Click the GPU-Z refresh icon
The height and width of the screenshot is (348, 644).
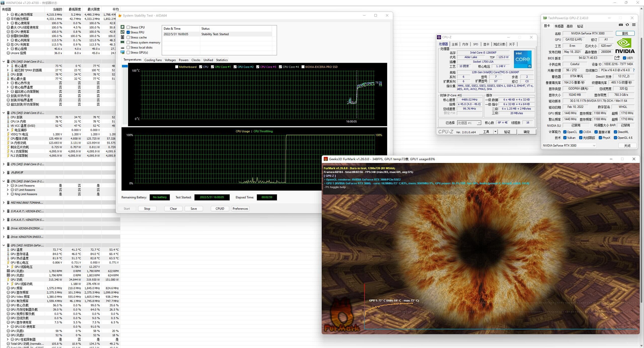pyautogui.click(x=627, y=25)
